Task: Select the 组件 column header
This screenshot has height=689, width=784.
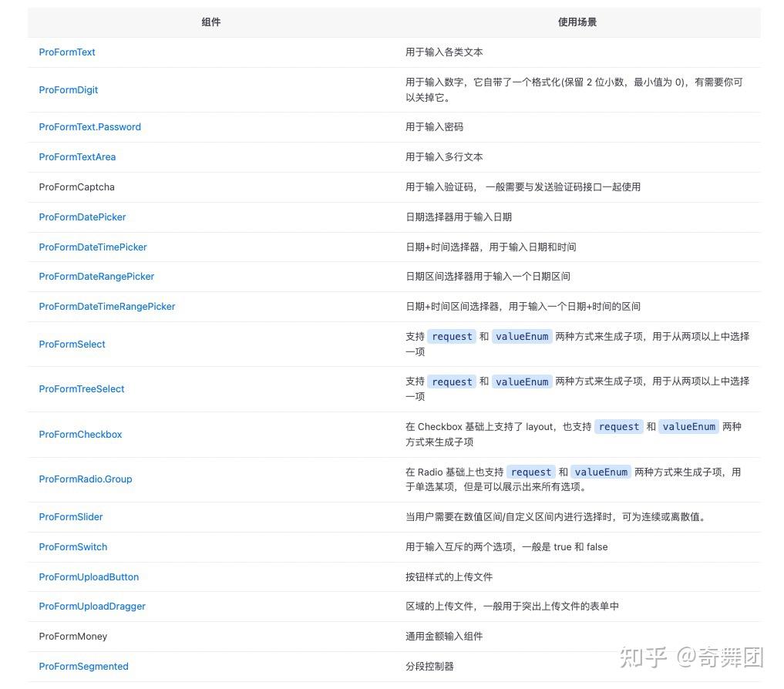Action: [x=210, y=22]
